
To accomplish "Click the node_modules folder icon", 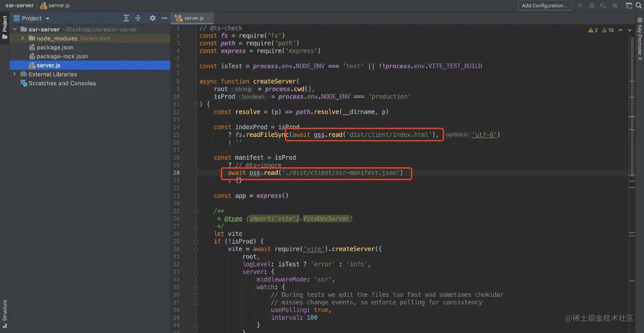I will (x=32, y=38).
